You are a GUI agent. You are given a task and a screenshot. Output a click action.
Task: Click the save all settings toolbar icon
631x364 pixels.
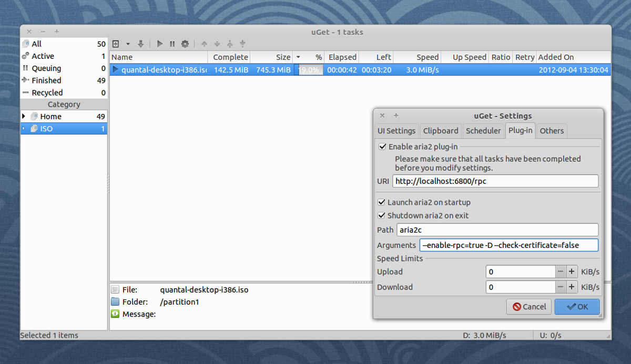point(140,44)
